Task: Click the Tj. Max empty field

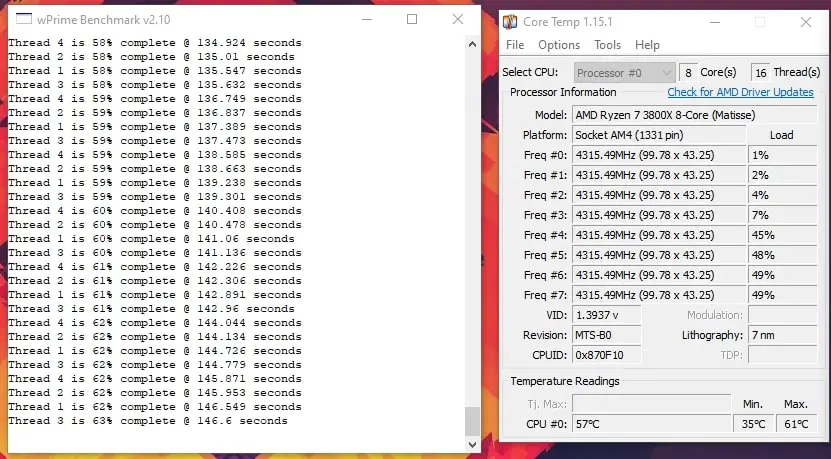Action: click(x=651, y=404)
